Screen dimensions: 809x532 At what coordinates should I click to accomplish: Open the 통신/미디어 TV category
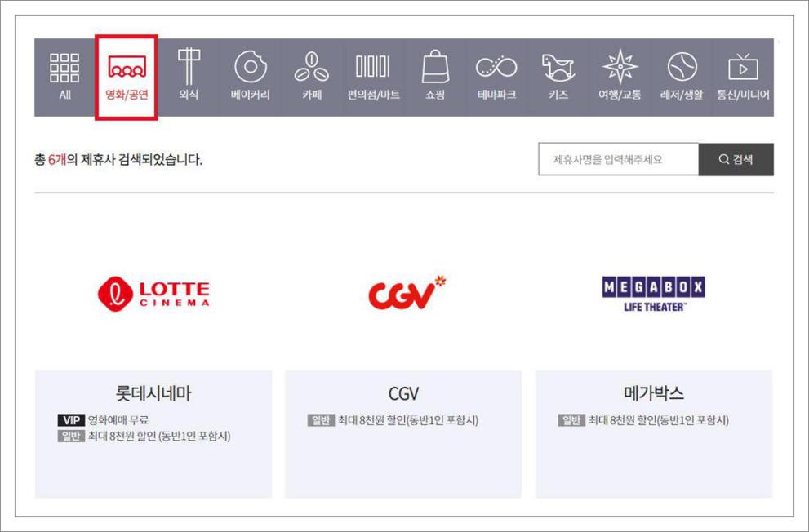tap(743, 77)
